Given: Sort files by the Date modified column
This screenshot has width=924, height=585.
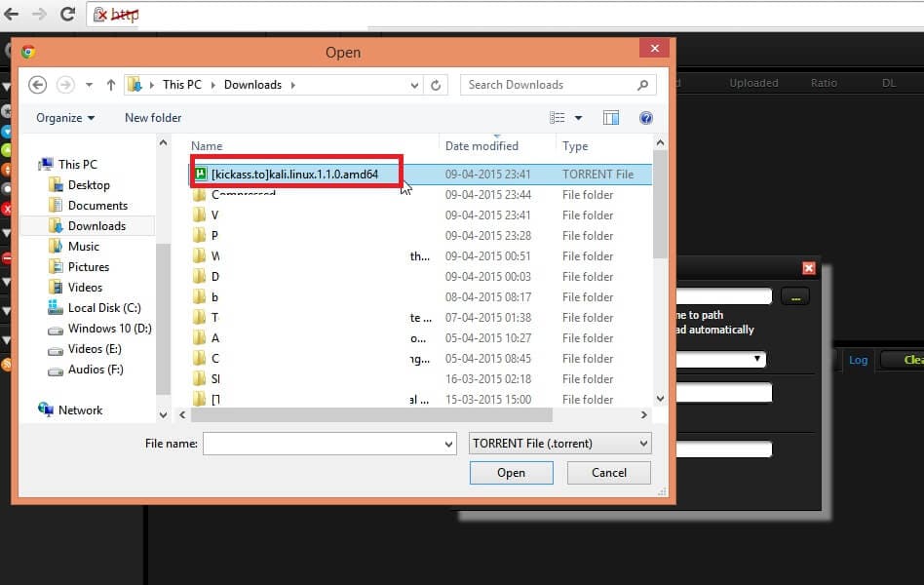Looking at the screenshot, I should tap(481, 146).
